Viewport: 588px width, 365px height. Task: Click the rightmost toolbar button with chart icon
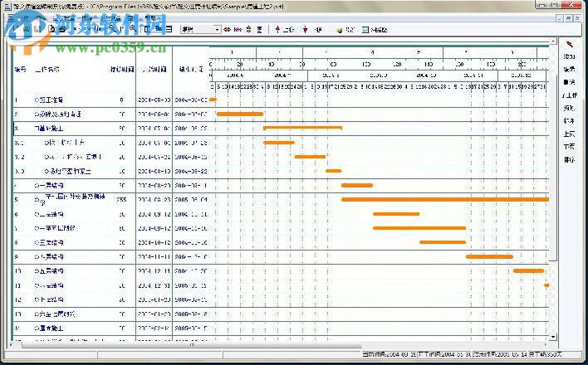tap(375, 30)
